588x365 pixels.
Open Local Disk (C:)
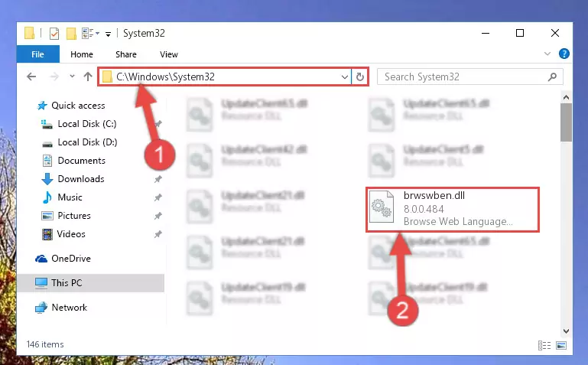(79, 124)
